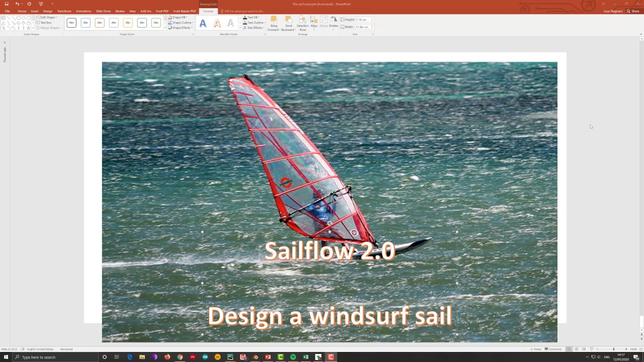The width and height of the screenshot is (644, 362).
Task: Click the Windows Start button
Action: coord(6,357)
